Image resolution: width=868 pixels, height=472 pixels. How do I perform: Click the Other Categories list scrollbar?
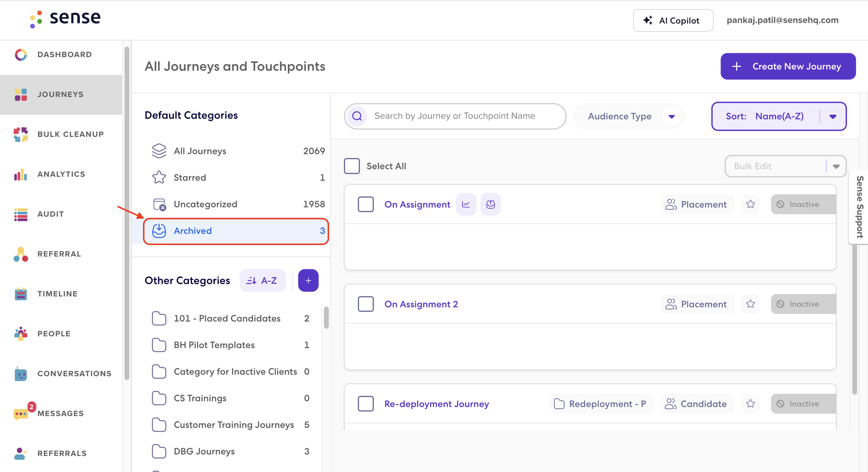click(326, 317)
